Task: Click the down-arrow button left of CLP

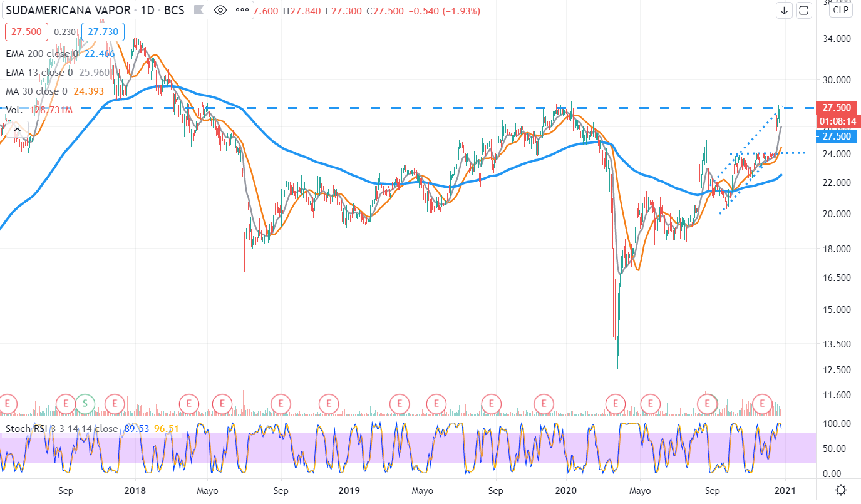Action: 785,10
